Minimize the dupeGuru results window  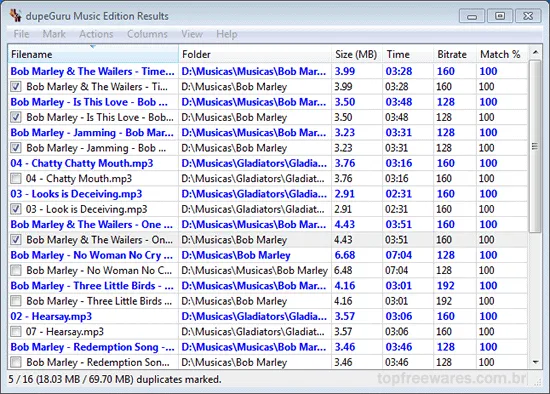(x=472, y=16)
